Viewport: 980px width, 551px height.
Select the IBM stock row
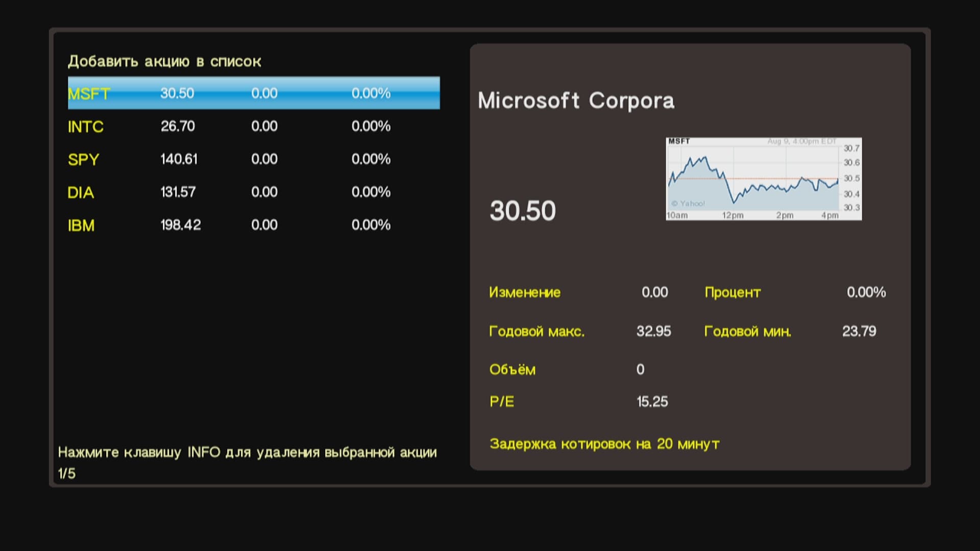pyautogui.click(x=254, y=225)
